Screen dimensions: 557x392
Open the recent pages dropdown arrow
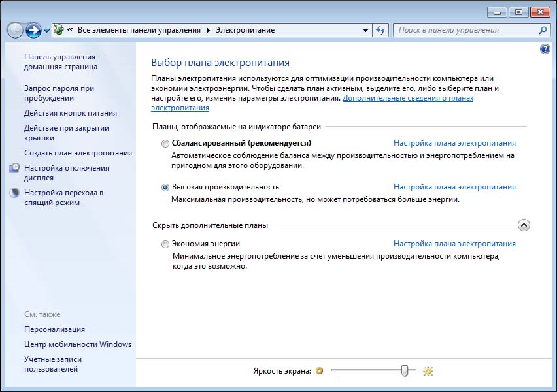pos(46,31)
